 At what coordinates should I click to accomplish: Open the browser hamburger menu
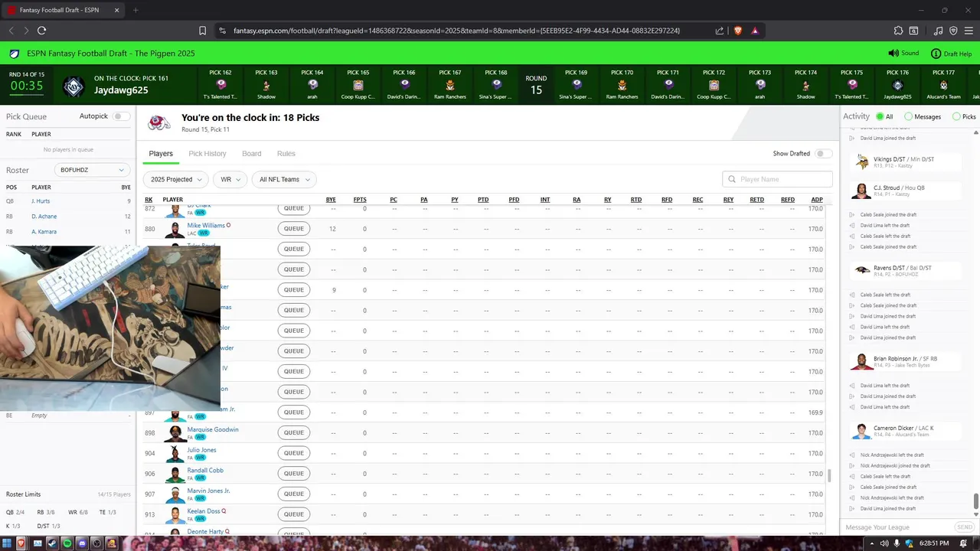coord(968,31)
